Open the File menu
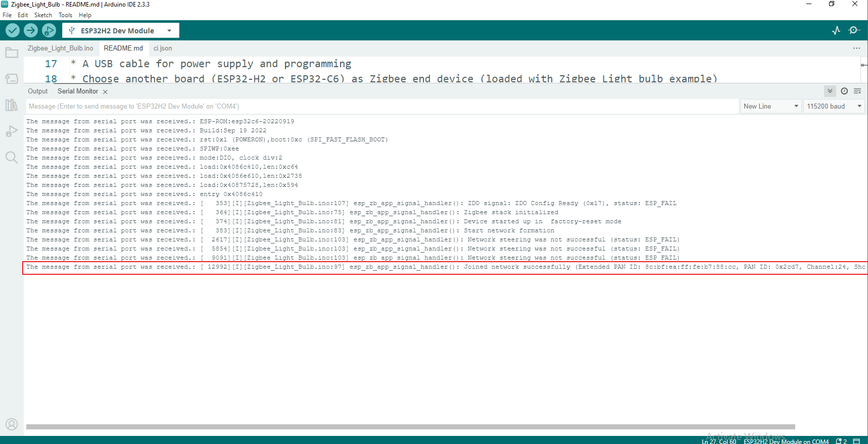This screenshot has height=444, width=868. click(7, 15)
